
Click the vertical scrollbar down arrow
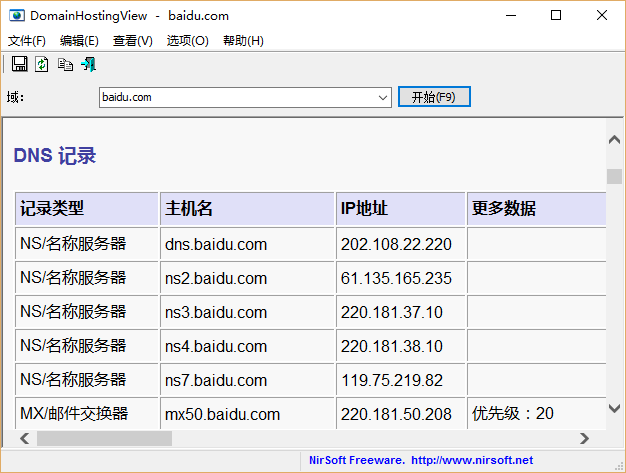pos(614,408)
